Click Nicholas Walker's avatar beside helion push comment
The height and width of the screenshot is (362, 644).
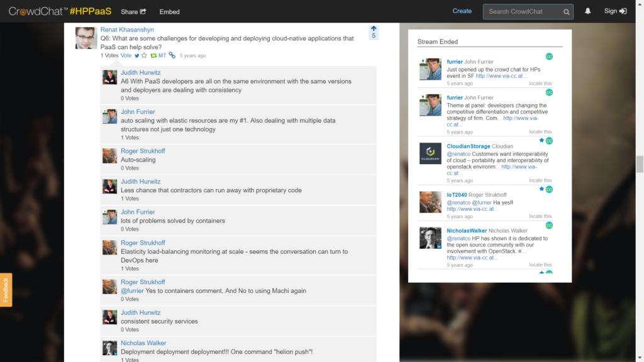[109, 348]
